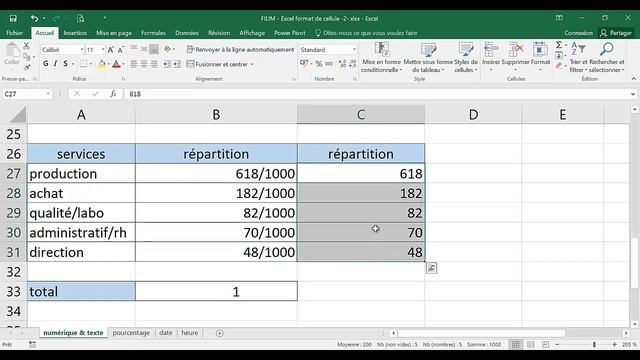Switch to the Données tab
Viewport: 640px width, 360px height.
click(x=187, y=33)
